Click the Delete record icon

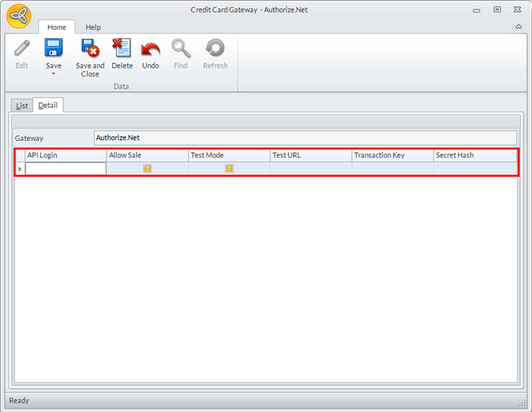pos(122,48)
